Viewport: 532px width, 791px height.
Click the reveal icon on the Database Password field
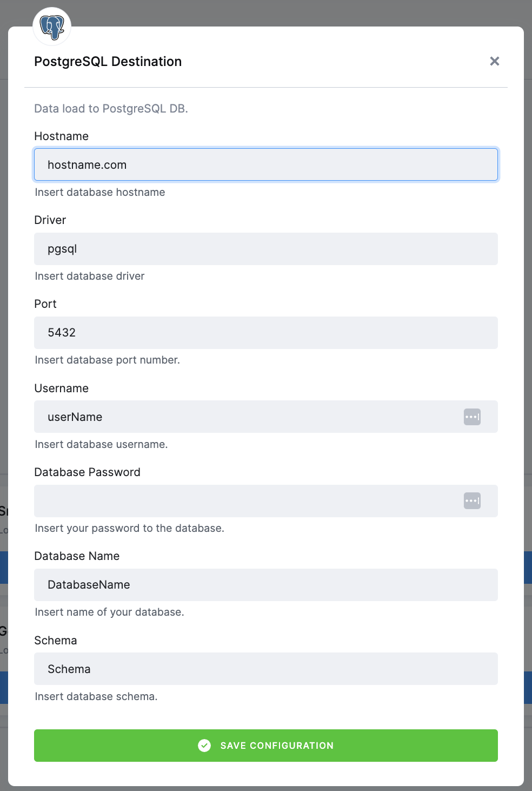click(x=471, y=501)
